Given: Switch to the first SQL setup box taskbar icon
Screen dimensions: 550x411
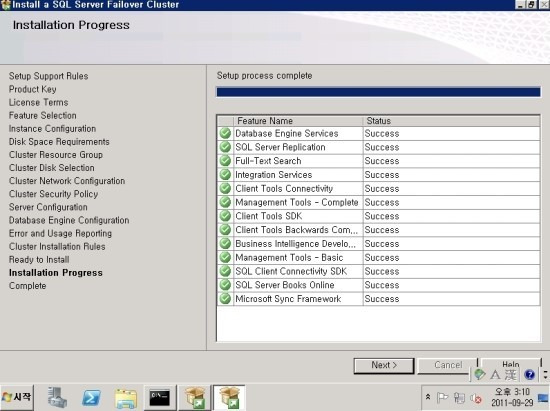Looking at the screenshot, I should (195, 398).
